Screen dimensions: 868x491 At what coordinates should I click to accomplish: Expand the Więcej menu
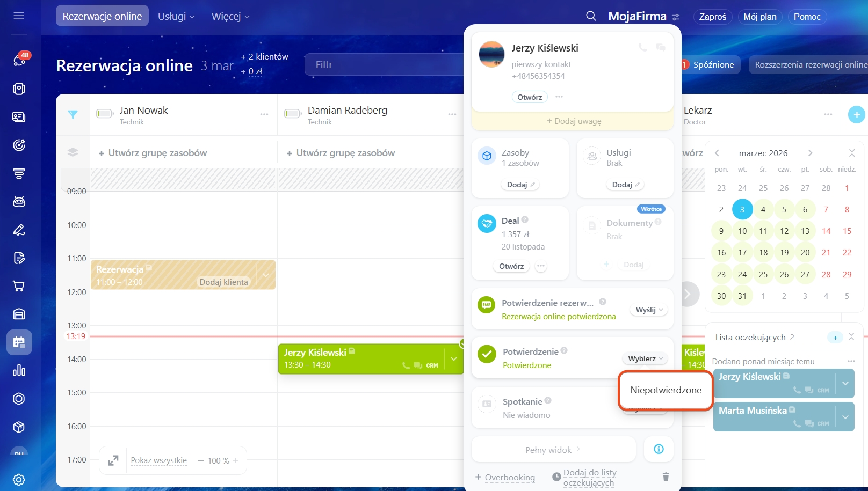(x=230, y=17)
